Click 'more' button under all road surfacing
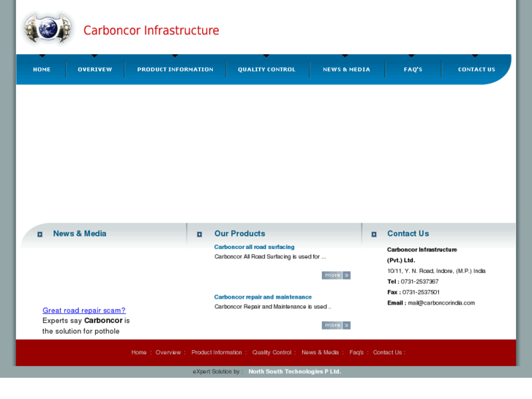Viewport: 532px width, 399px height. pyautogui.click(x=336, y=275)
